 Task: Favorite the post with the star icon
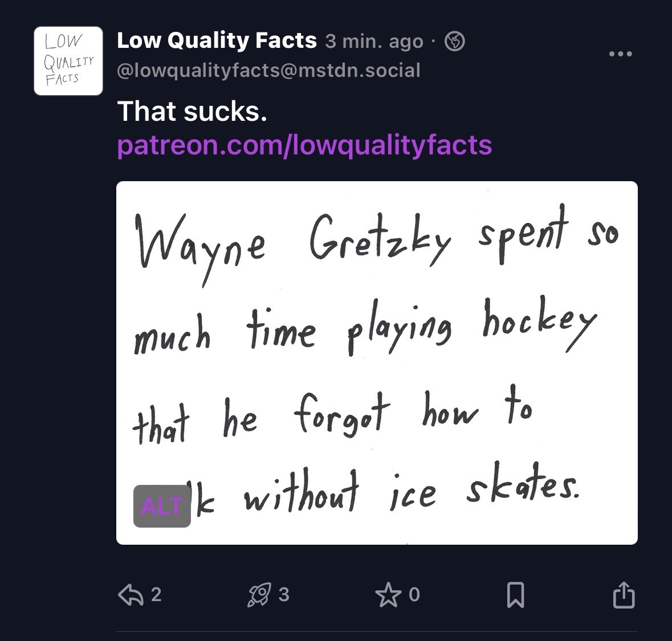coord(388,595)
